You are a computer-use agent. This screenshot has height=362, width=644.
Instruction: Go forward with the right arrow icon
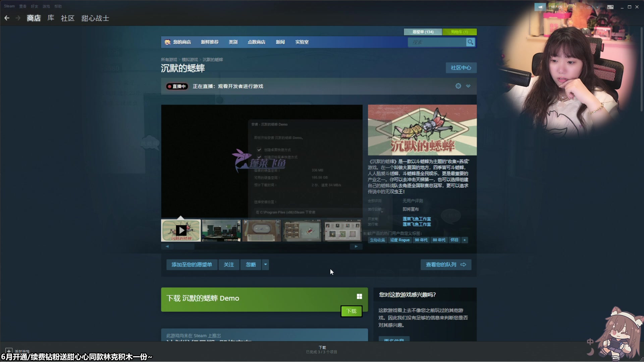(x=18, y=18)
